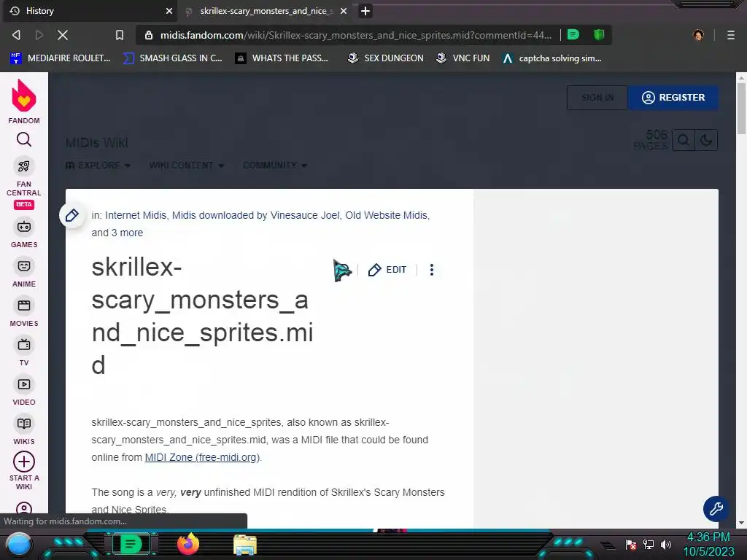Open Internet Midis category link
The width and height of the screenshot is (747, 560).
(x=136, y=215)
